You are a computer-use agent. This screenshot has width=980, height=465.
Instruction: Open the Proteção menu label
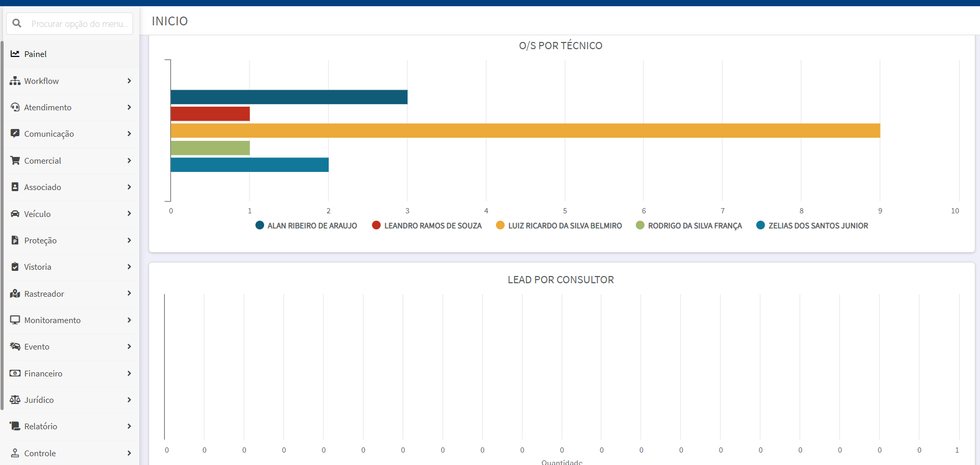coord(40,241)
